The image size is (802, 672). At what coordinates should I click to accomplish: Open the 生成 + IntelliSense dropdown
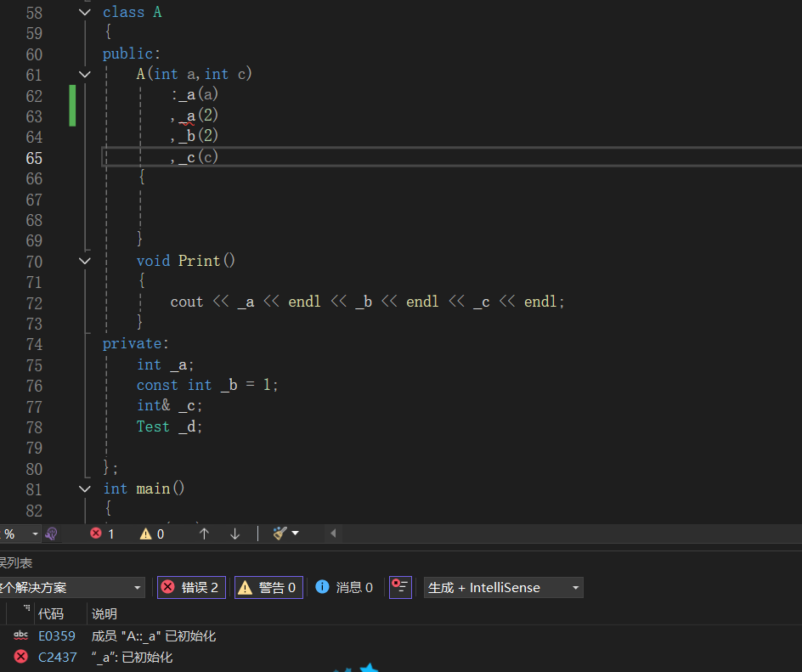(x=503, y=588)
